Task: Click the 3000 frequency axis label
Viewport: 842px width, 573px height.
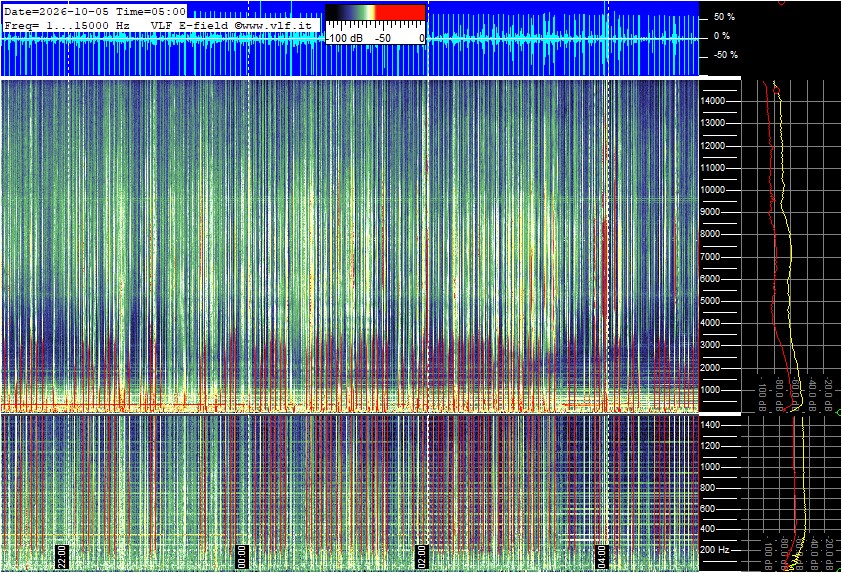Action: (711, 345)
